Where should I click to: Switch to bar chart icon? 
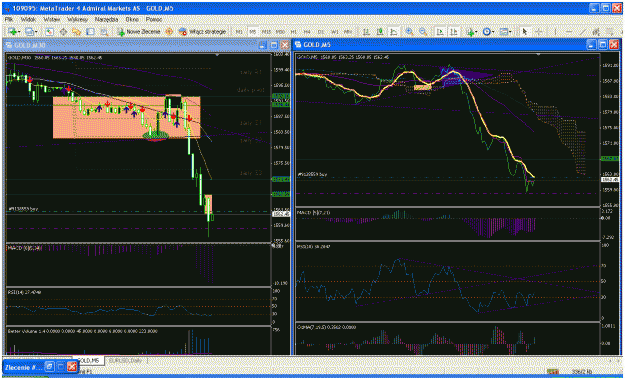point(366,32)
